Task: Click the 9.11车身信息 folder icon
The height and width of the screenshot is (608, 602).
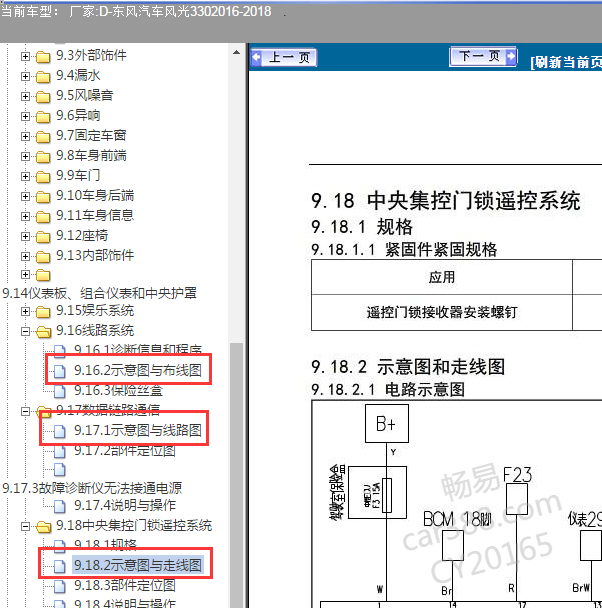Action: pos(43,217)
